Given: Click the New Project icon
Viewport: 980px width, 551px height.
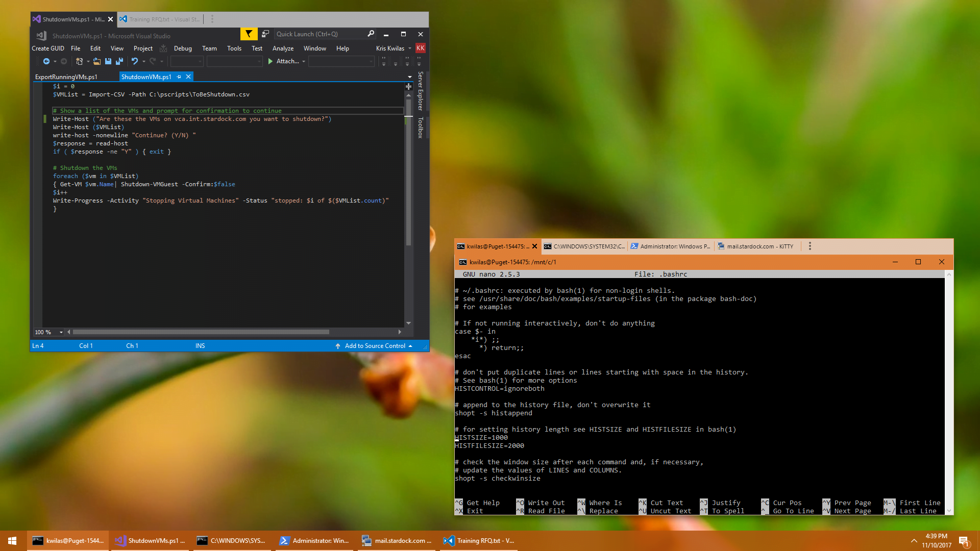Looking at the screenshot, I should pos(79,61).
